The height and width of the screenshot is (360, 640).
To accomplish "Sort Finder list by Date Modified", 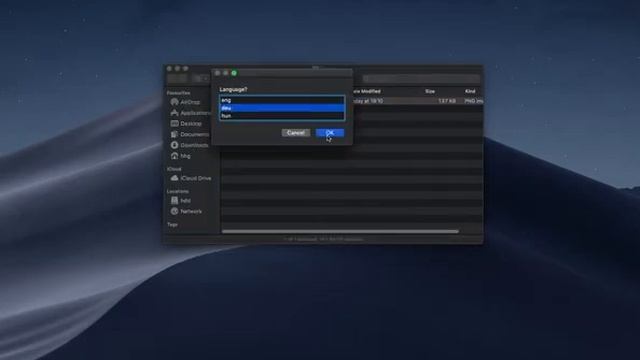I will click(x=367, y=91).
